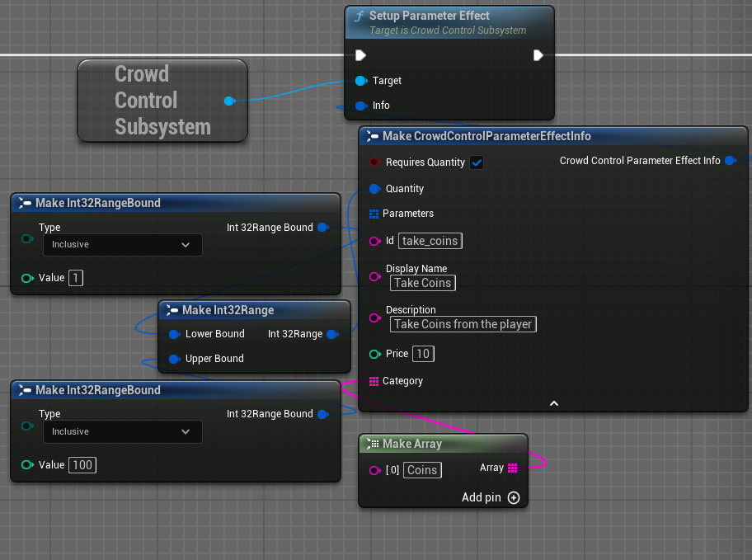
Task: Click Add pin on Make Array
Action: [491, 497]
